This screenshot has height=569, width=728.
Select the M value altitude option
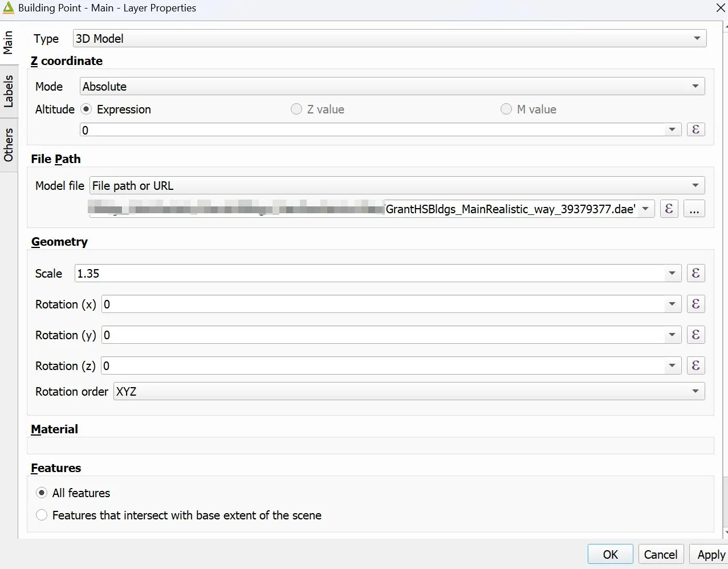(x=506, y=109)
